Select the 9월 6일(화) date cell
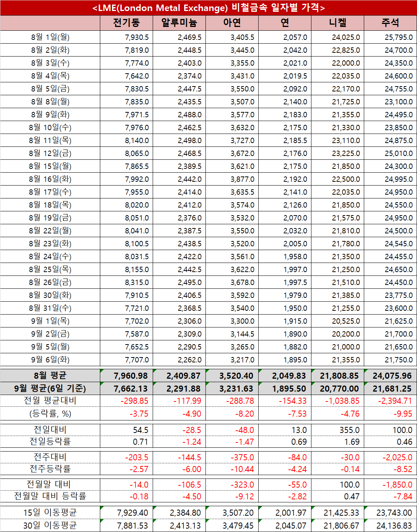Image resolution: width=417 pixels, height=532 pixels. 50,360
